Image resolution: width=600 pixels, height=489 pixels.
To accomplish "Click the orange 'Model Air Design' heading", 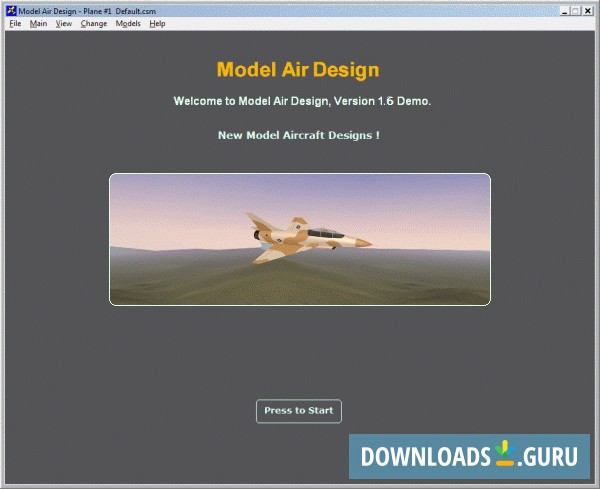I will (x=298, y=70).
